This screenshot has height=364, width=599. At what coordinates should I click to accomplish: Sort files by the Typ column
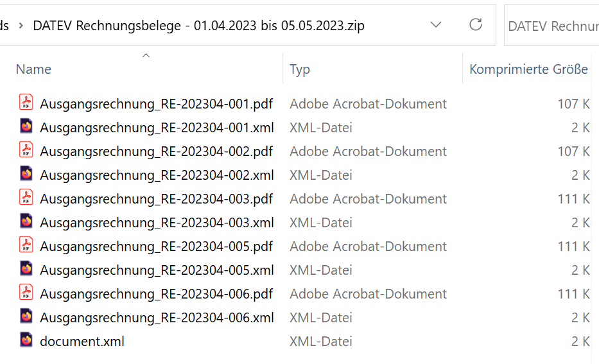tap(300, 69)
